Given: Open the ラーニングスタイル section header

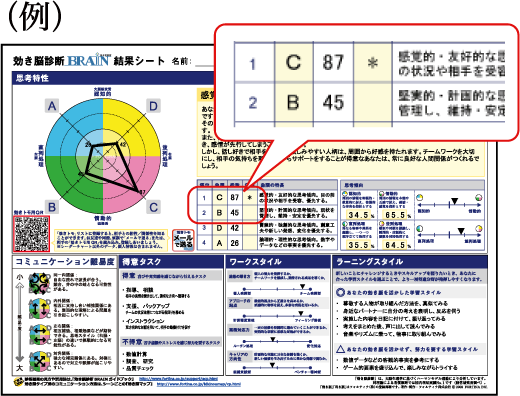Looking at the screenshot, I should [410, 262].
